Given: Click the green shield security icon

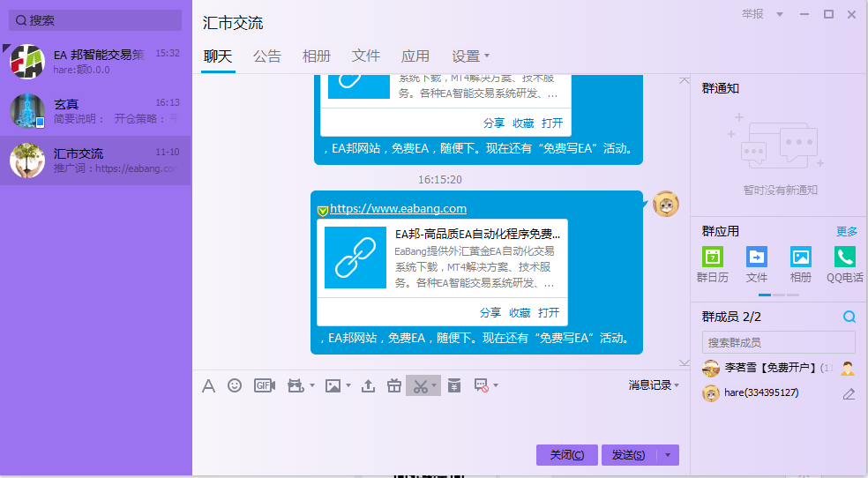Looking at the screenshot, I should pyautogui.click(x=323, y=210).
